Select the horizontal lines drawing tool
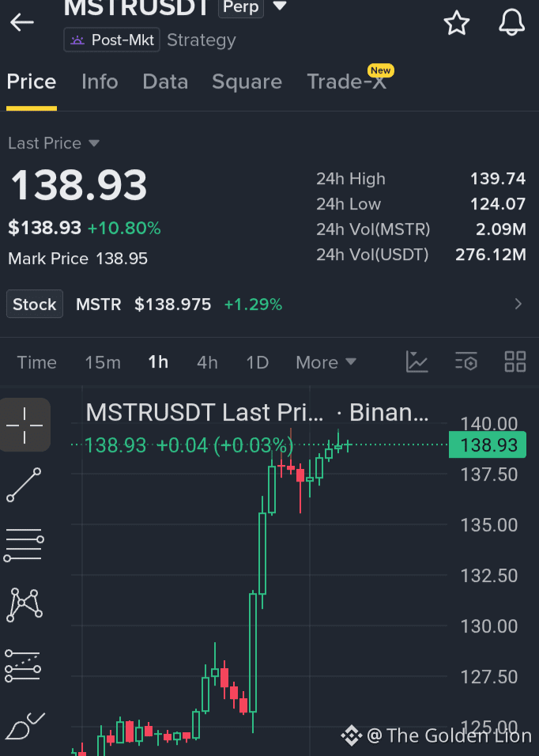This screenshot has width=539, height=756. [24, 545]
